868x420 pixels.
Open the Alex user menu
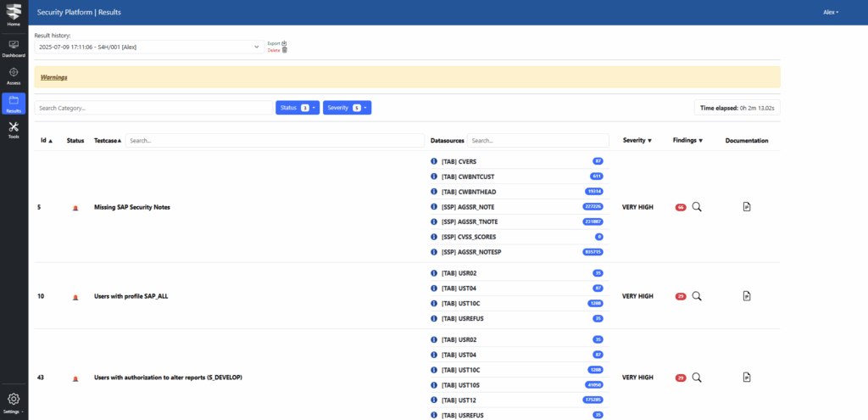click(830, 12)
